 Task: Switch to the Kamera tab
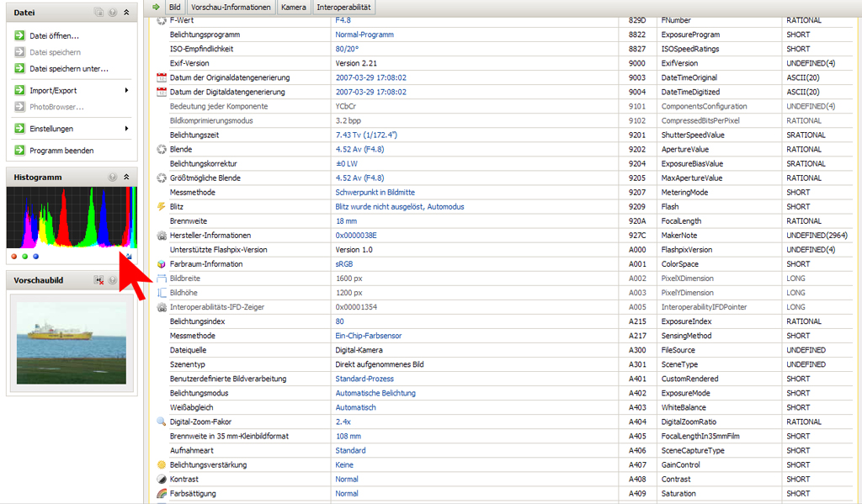[294, 8]
